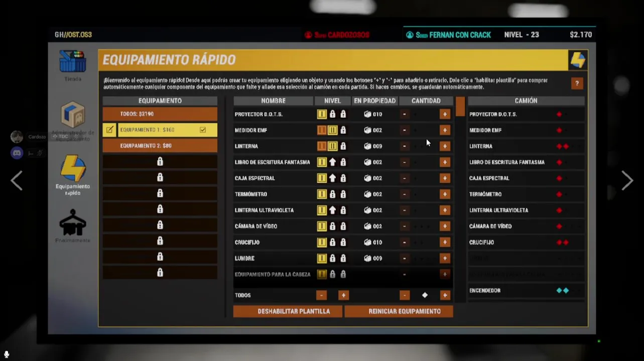The width and height of the screenshot is (644, 361).
Task: Click the level II lock for Crucifijo
Action: click(x=332, y=243)
